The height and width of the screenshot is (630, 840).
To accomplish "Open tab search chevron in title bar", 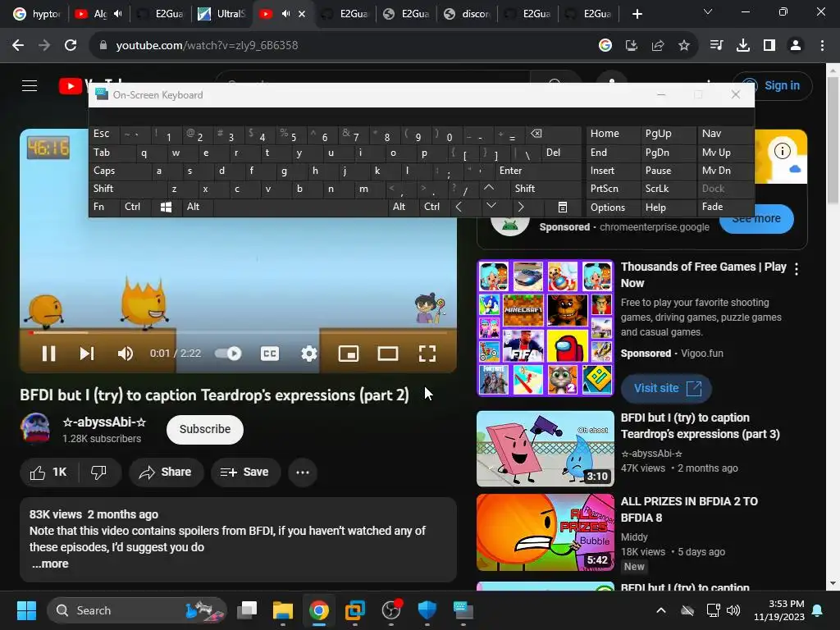I will (708, 11).
